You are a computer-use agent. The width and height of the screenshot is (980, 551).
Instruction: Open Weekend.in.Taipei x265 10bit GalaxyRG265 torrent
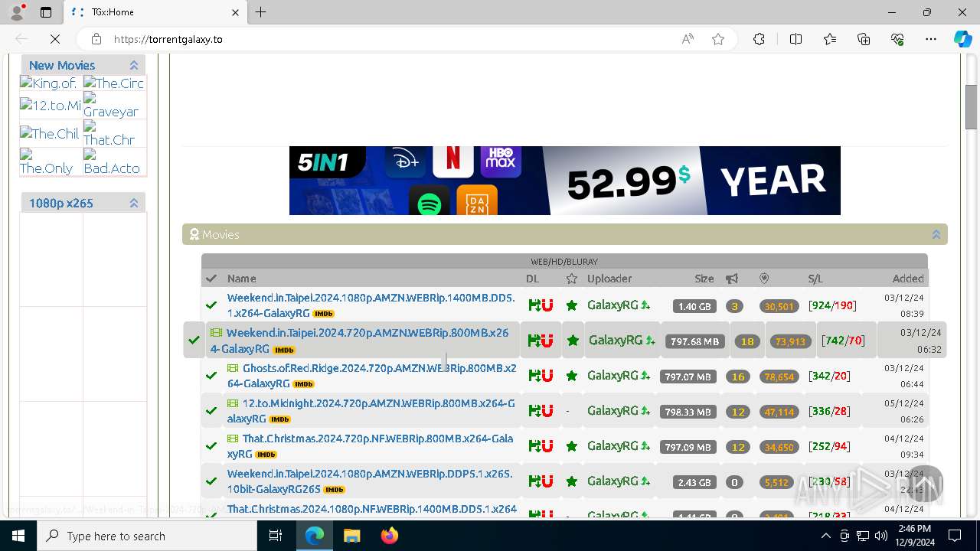[x=370, y=481]
